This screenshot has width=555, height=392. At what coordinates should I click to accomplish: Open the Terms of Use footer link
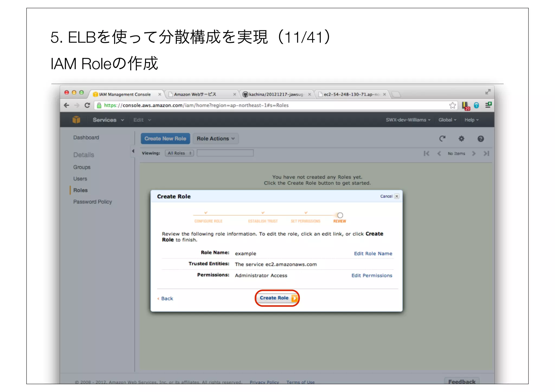pyautogui.click(x=301, y=382)
